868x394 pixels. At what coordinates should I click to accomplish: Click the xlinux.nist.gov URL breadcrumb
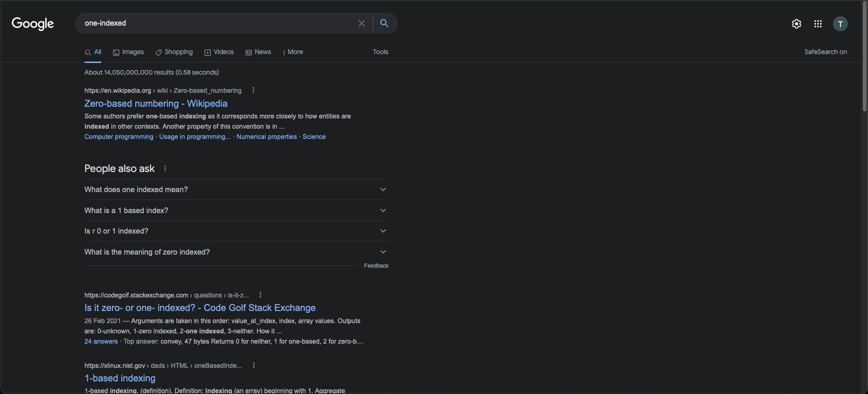(x=163, y=366)
